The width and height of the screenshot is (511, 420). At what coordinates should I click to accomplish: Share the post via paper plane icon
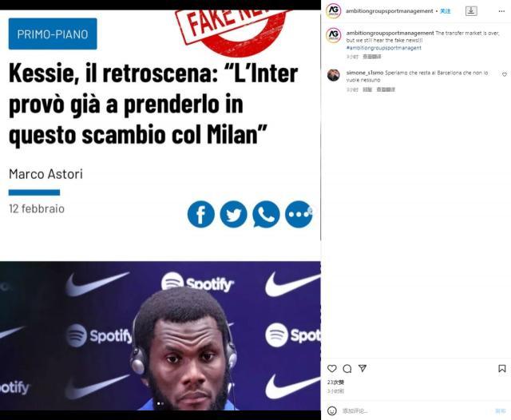tap(362, 368)
